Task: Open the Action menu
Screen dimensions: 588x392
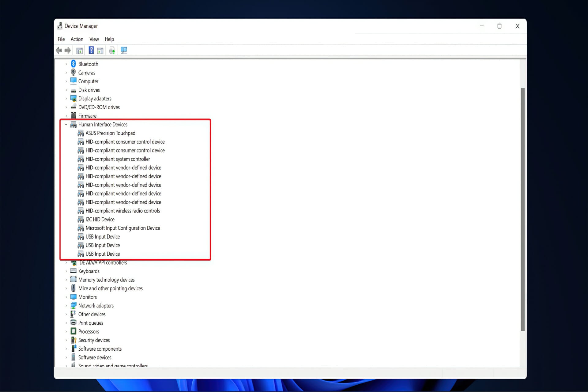Action: (x=77, y=39)
